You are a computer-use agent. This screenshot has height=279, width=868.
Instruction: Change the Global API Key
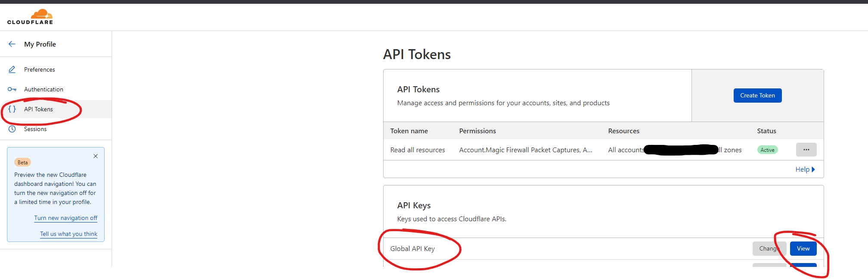[769, 248]
